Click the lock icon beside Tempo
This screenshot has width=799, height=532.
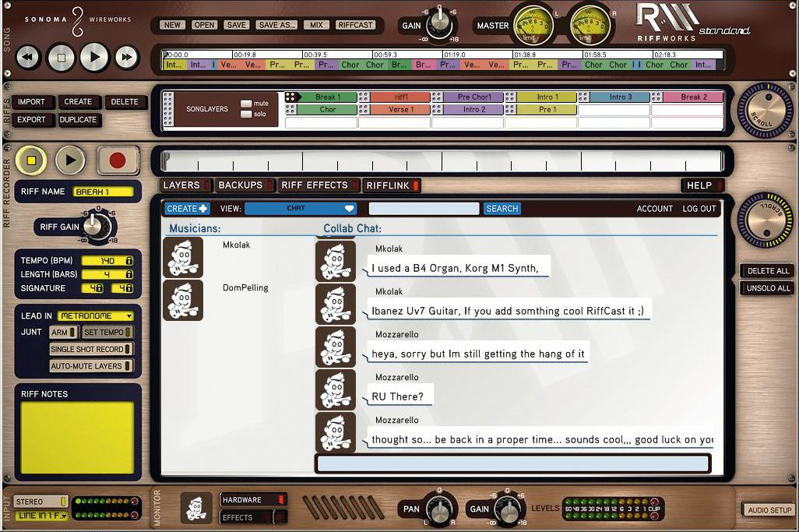pos(129,260)
